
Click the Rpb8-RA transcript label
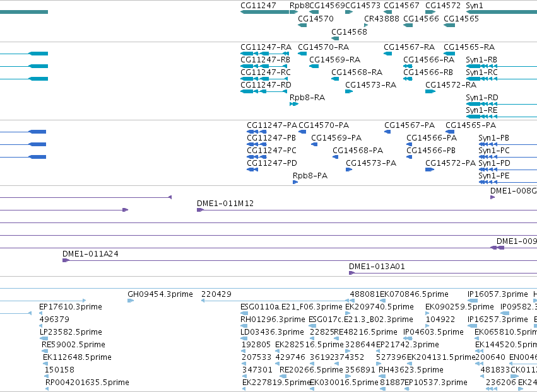click(x=307, y=98)
